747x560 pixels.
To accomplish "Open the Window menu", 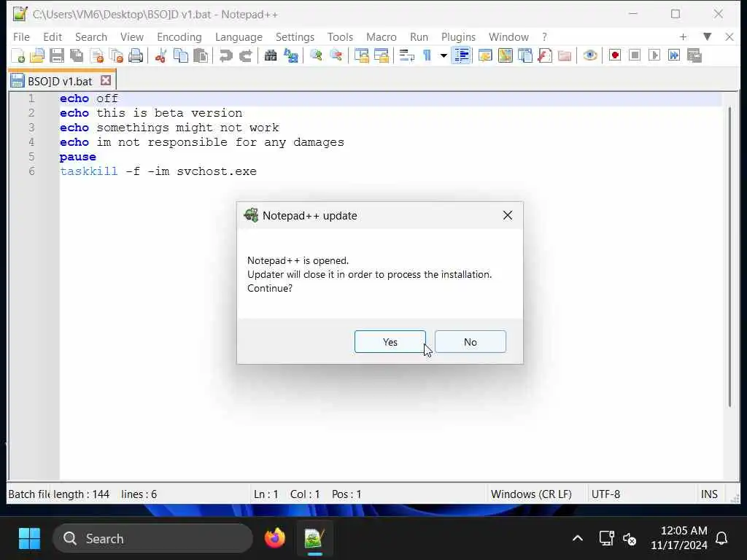I will [508, 36].
